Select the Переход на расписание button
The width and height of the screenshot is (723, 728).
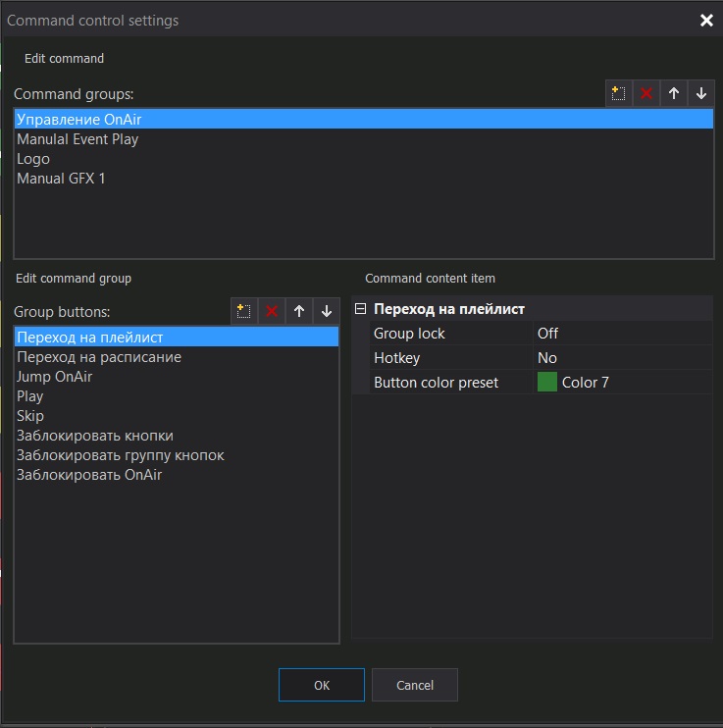[x=177, y=357]
